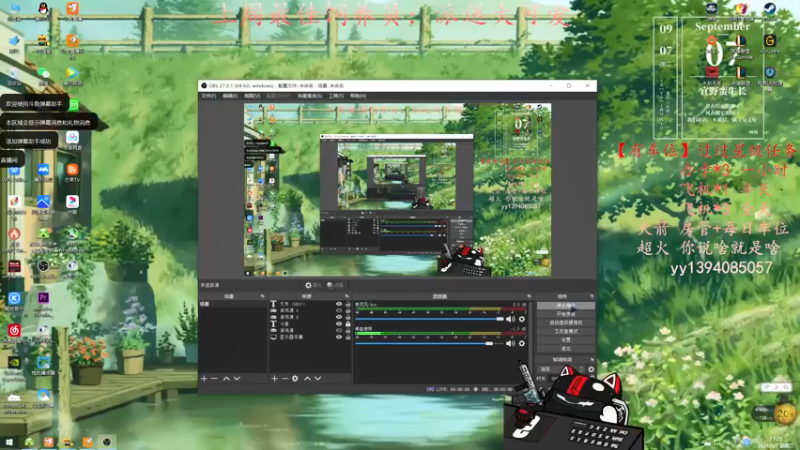This screenshot has height=450, width=800.
Task: Open the OBS Studio desktop shortcut
Action: click(43, 268)
